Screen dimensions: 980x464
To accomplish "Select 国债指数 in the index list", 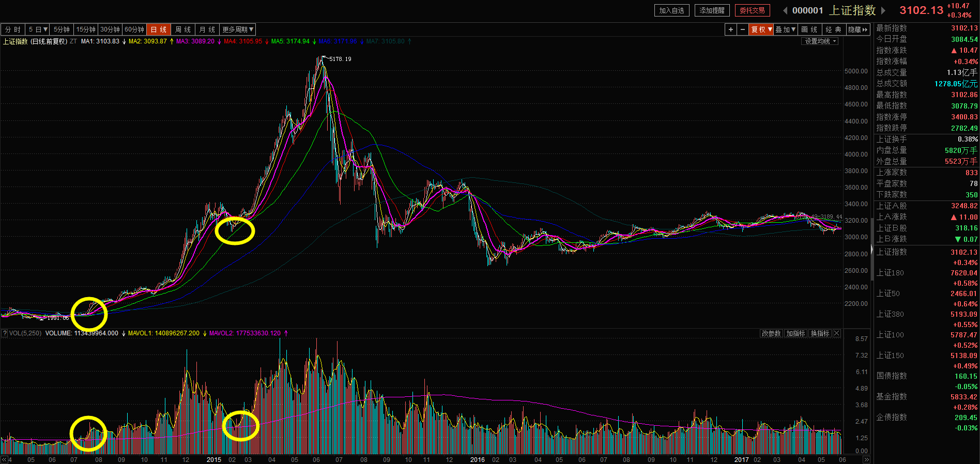I will pyautogui.click(x=892, y=376).
